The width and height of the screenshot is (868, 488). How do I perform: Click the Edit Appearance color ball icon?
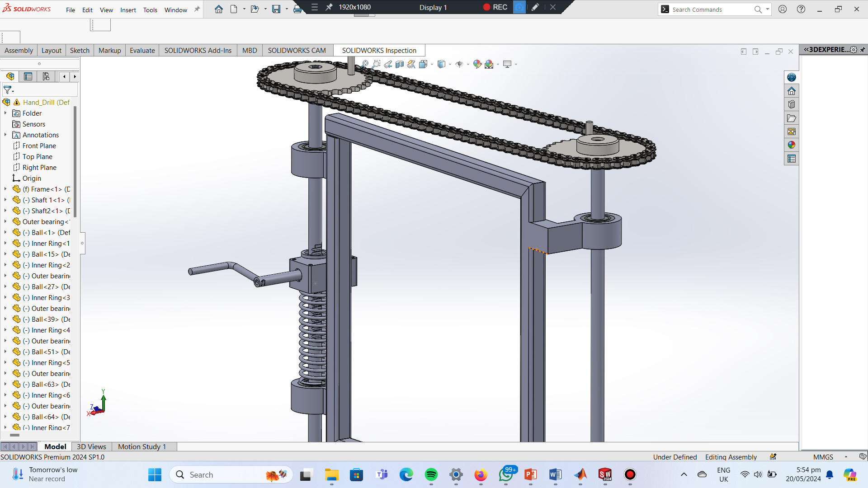pos(477,64)
